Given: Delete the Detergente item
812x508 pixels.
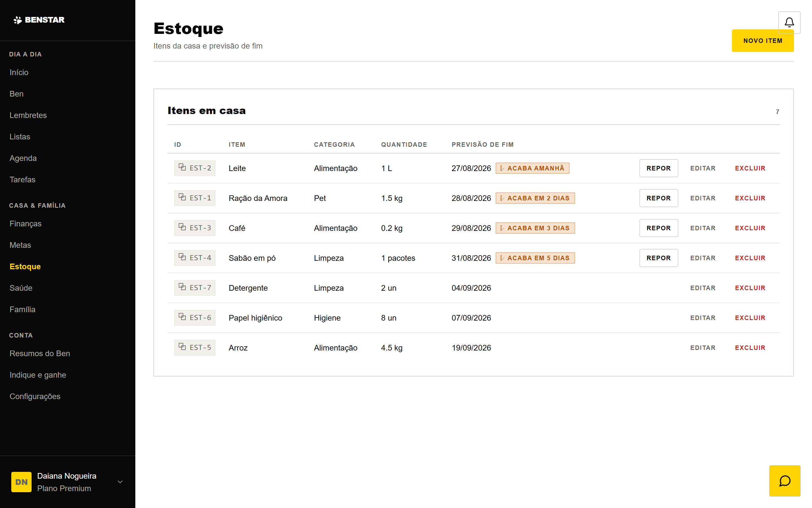Looking at the screenshot, I should point(750,288).
